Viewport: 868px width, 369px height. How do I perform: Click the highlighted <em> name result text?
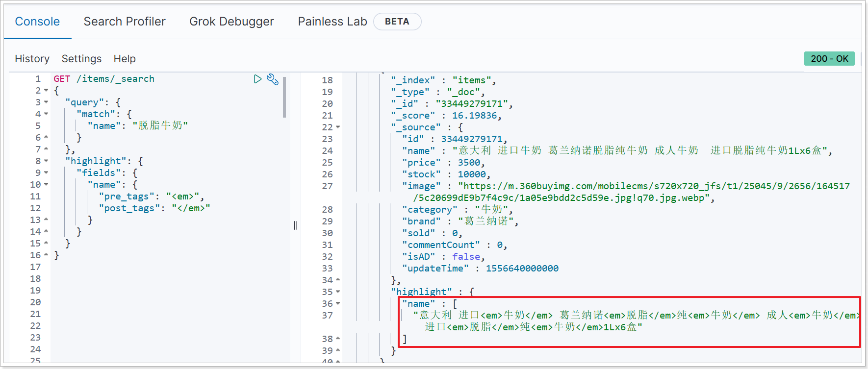637,321
